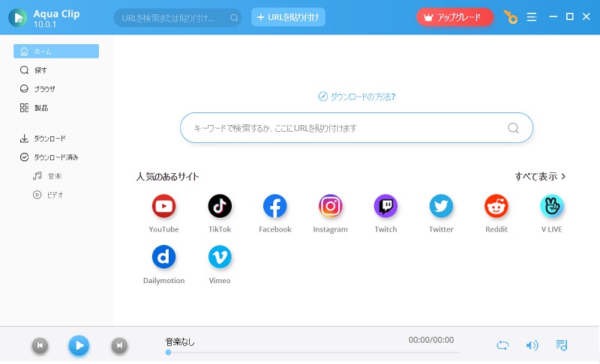Maximize the Aqua Clip window
Image resolution: width=600 pixels, height=364 pixels.
570,16
